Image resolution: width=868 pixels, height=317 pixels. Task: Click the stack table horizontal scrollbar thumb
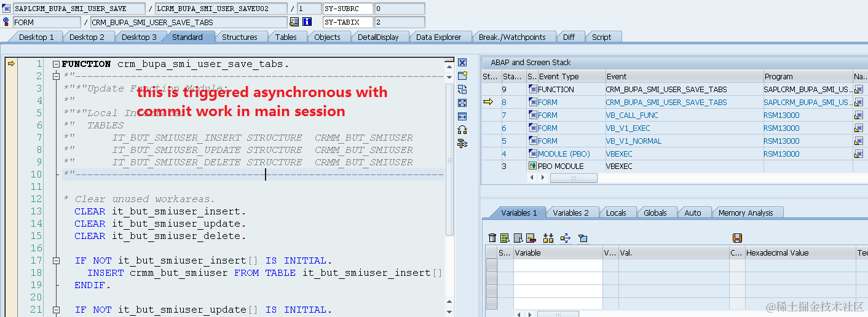click(574, 178)
